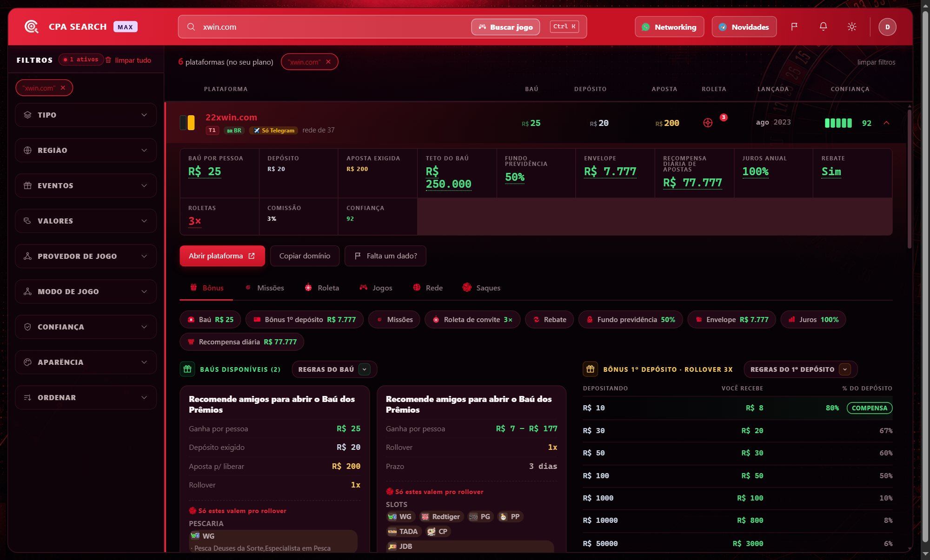The width and height of the screenshot is (930, 560).
Task: Collapse the 22xwin.com row chevron
Action: pyautogui.click(x=886, y=123)
